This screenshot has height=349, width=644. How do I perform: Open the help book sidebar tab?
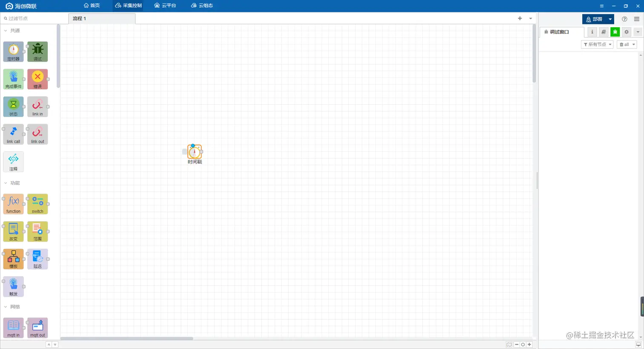[x=604, y=32]
